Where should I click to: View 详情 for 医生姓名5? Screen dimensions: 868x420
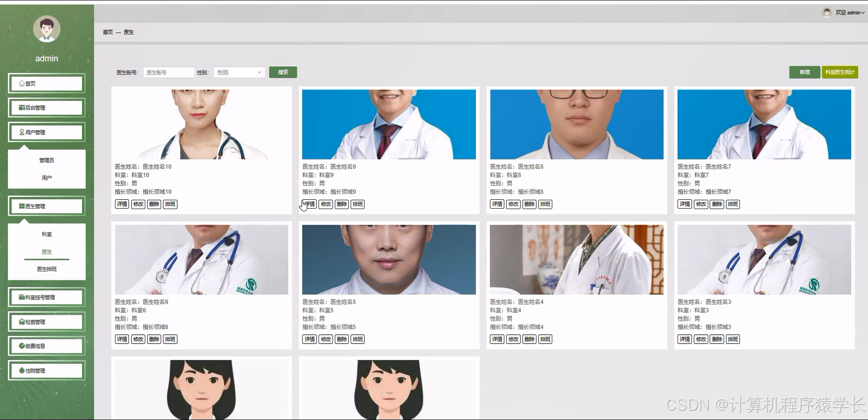tap(310, 339)
